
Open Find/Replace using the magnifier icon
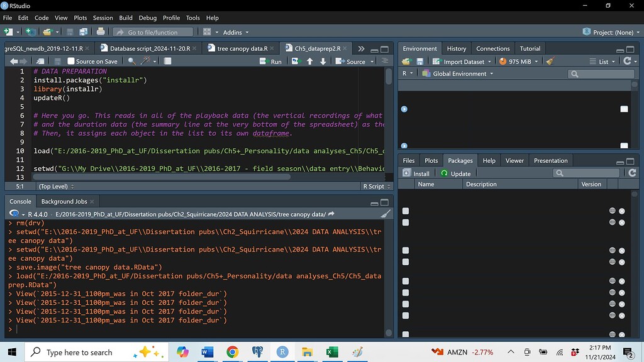(130, 61)
